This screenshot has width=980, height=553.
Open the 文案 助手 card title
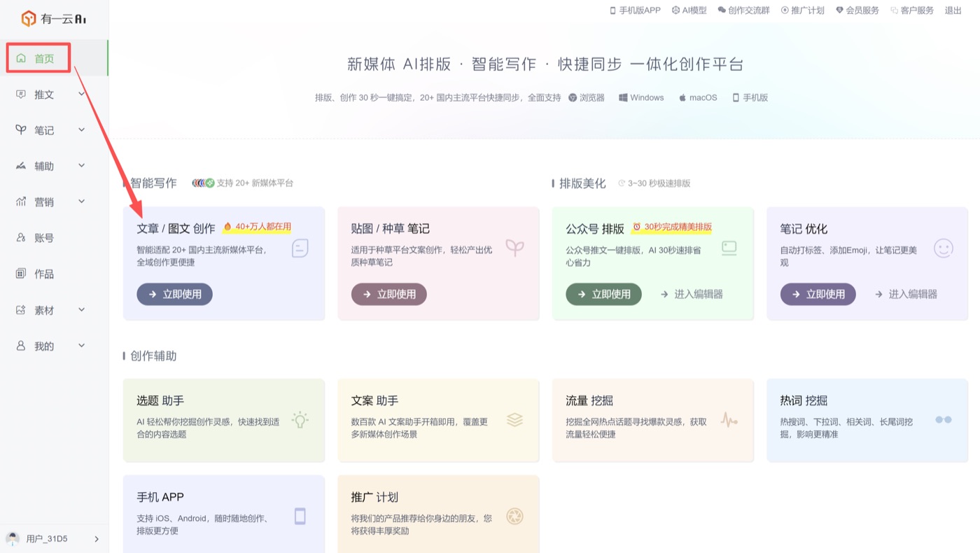(374, 400)
